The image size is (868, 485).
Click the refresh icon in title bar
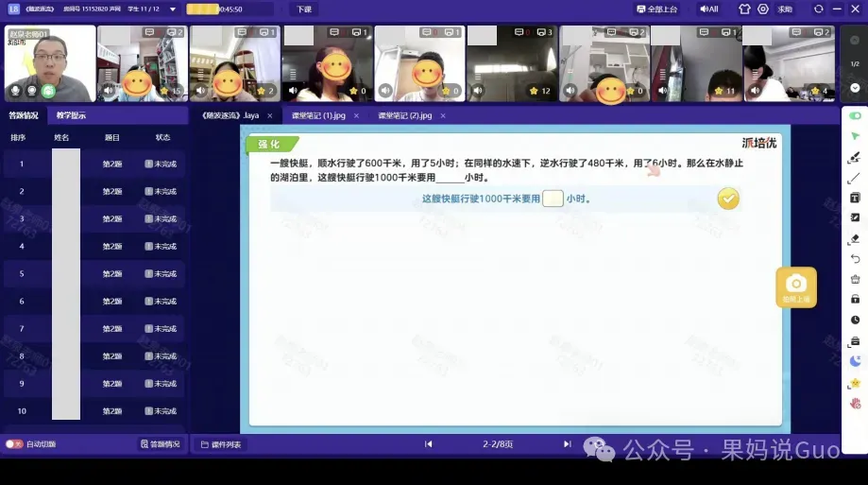(x=819, y=9)
